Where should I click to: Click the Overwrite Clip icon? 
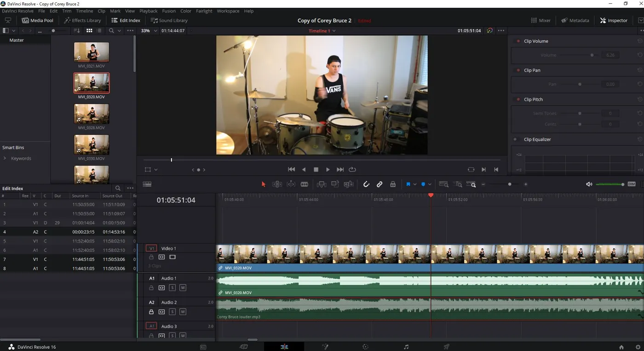[335, 184]
